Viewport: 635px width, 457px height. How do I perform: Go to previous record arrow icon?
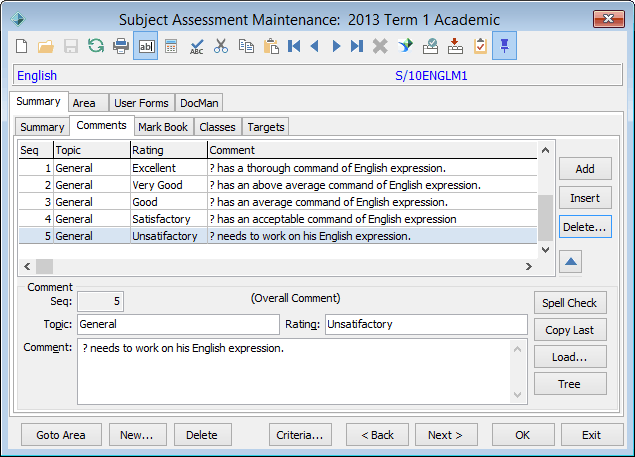click(x=315, y=46)
